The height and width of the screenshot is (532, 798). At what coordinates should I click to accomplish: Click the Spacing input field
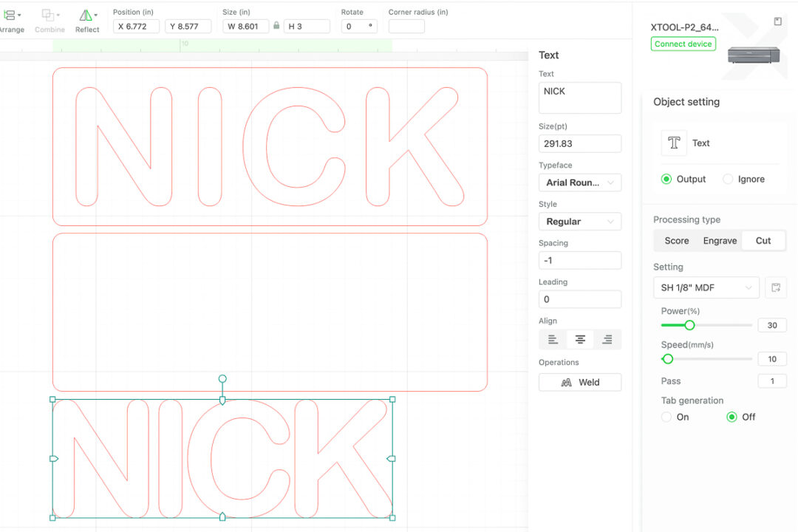tap(580, 261)
